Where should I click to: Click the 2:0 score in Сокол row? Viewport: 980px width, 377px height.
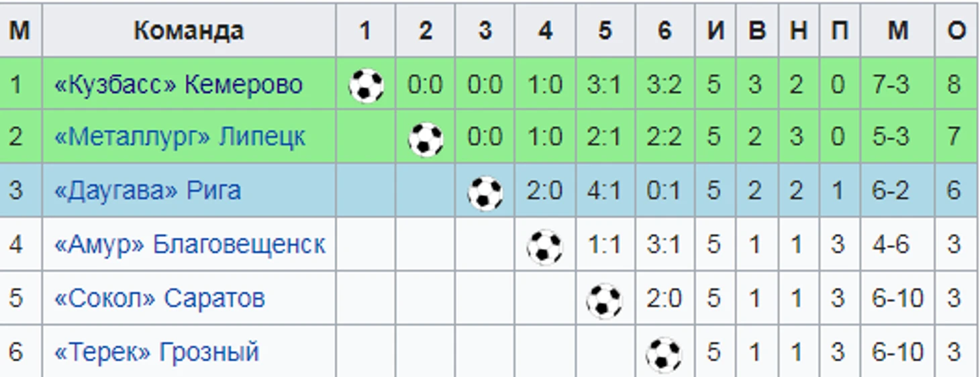click(x=665, y=299)
